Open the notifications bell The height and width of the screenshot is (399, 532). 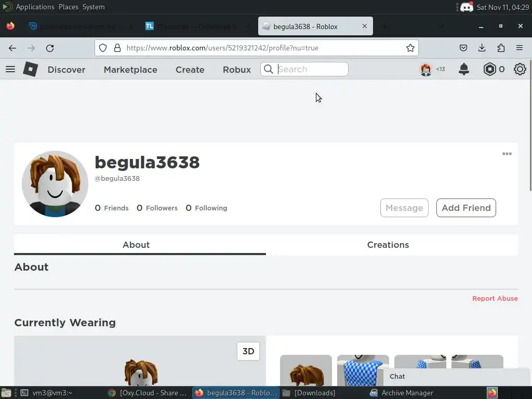pos(464,69)
